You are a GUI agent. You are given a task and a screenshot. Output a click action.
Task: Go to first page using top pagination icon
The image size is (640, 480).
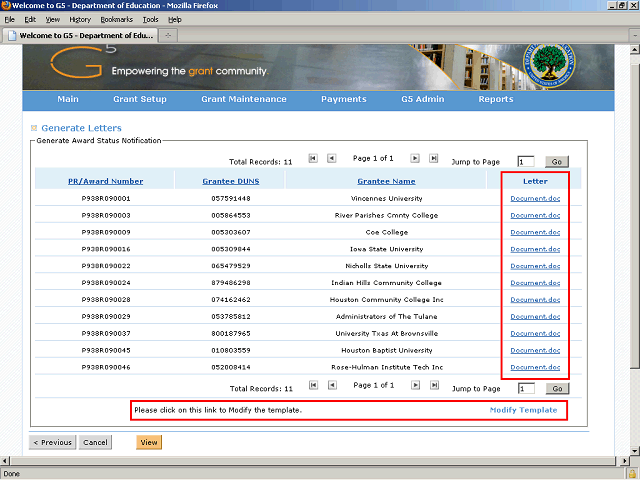[313, 158]
